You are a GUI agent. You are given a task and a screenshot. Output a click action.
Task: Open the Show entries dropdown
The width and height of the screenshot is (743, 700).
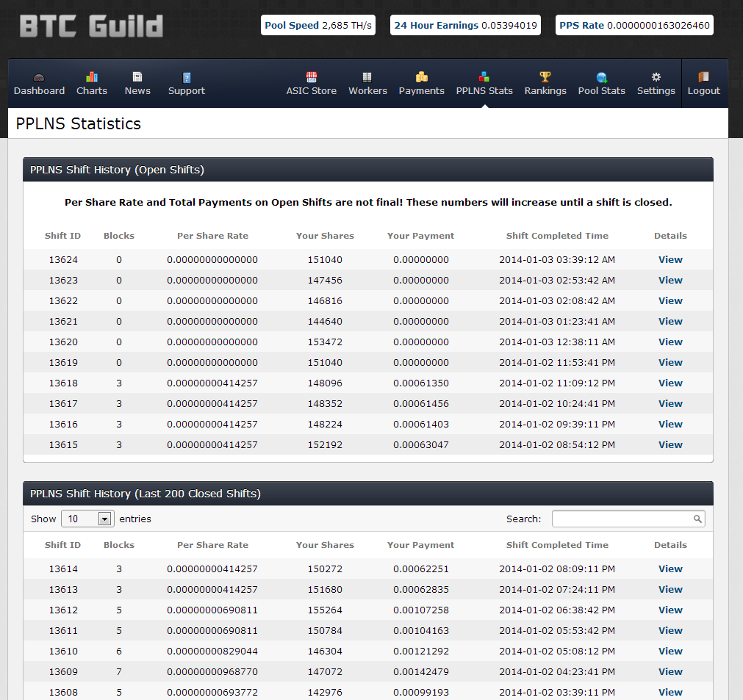87,519
